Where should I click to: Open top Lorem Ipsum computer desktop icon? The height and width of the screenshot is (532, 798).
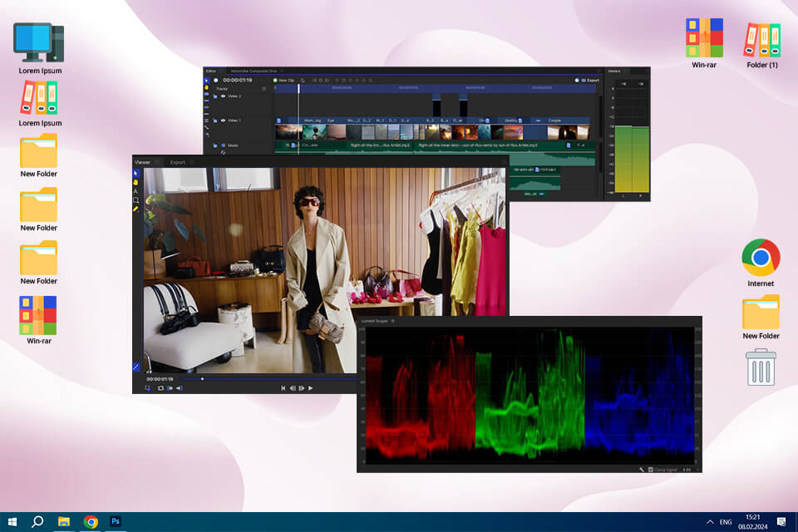(x=40, y=48)
